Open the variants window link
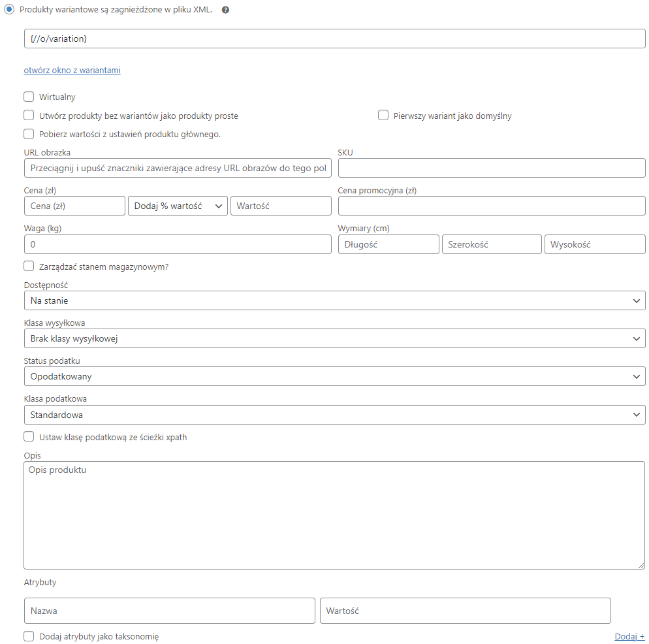649x644 pixels. coord(72,70)
